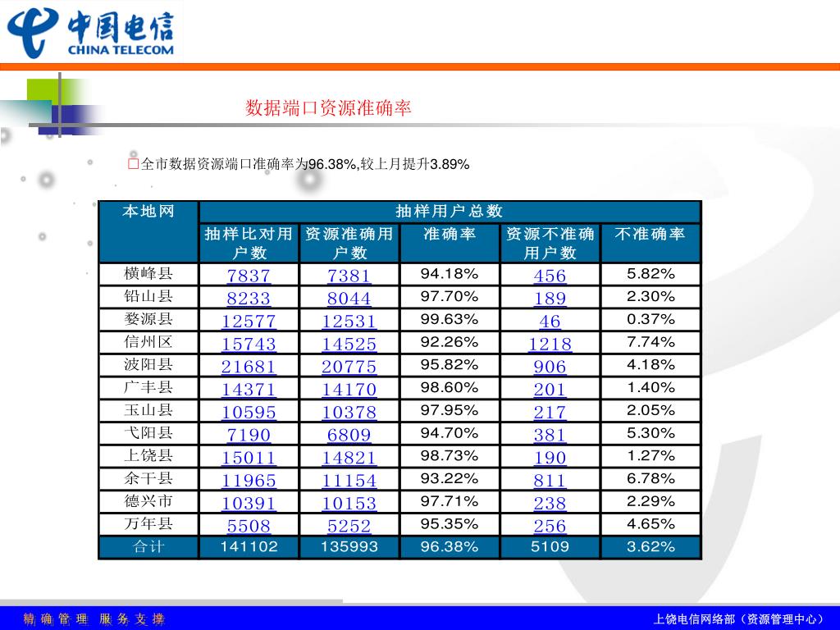Open link 46 in 婺源县 row

550,321
